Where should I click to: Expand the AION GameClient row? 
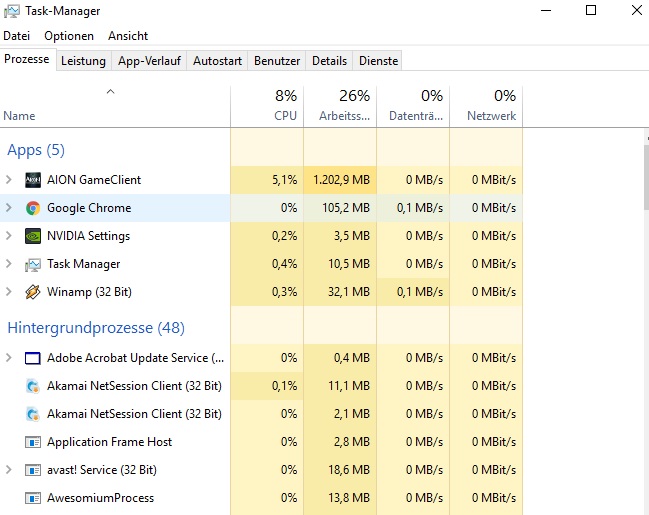[x=9, y=180]
